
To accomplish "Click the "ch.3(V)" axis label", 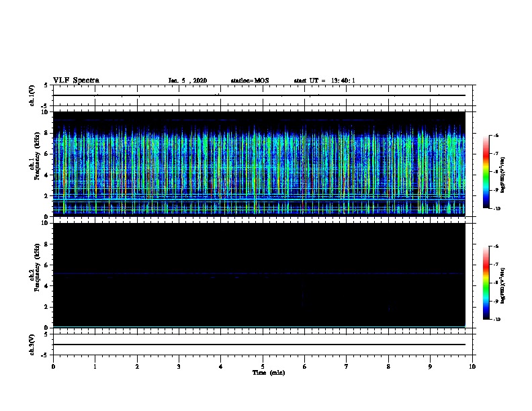I will pos(32,345).
